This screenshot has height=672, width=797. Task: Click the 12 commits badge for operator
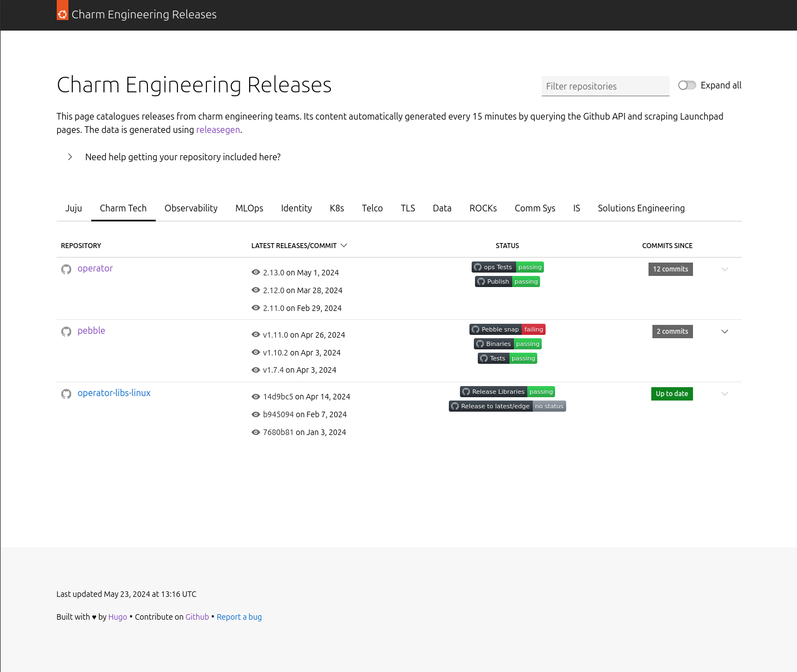[x=670, y=269]
